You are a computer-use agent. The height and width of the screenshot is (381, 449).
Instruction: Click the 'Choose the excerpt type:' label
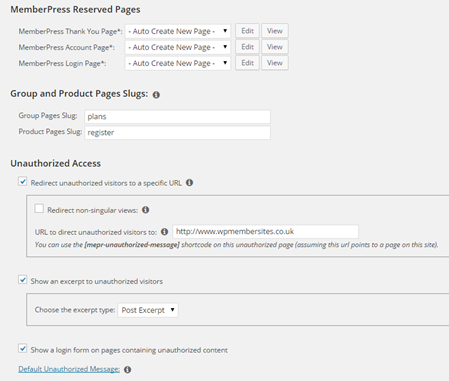click(75, 310)
